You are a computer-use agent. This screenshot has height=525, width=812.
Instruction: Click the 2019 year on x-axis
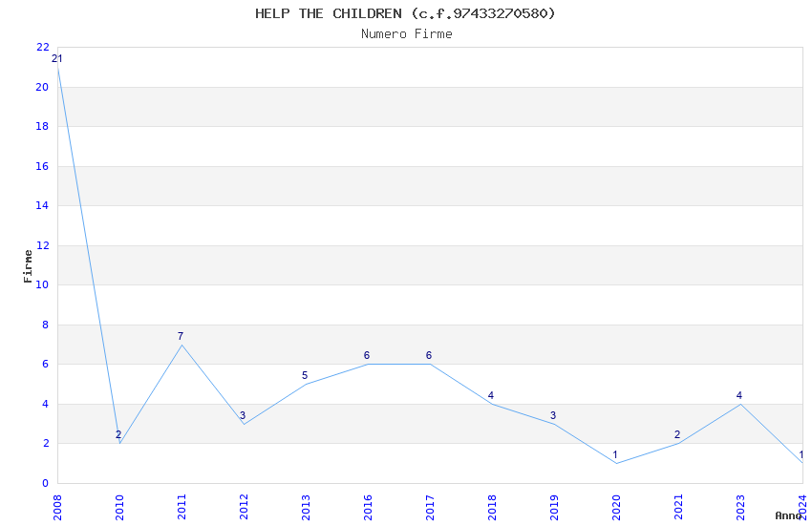[554, 506]
